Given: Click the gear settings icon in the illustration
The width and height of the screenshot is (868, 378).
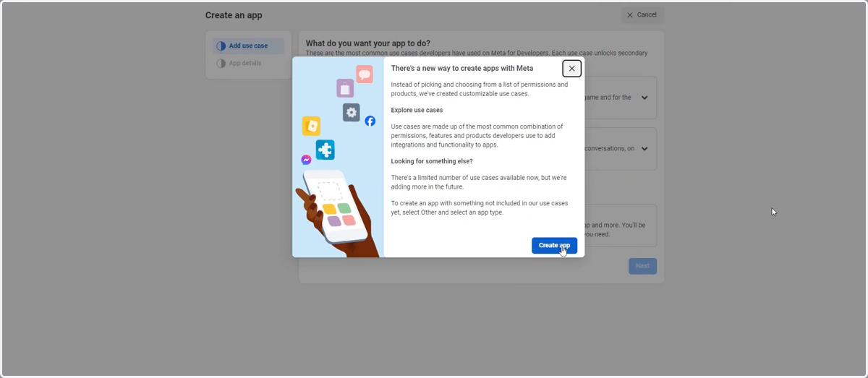Looking at the screenshot, I should point(352,112).
